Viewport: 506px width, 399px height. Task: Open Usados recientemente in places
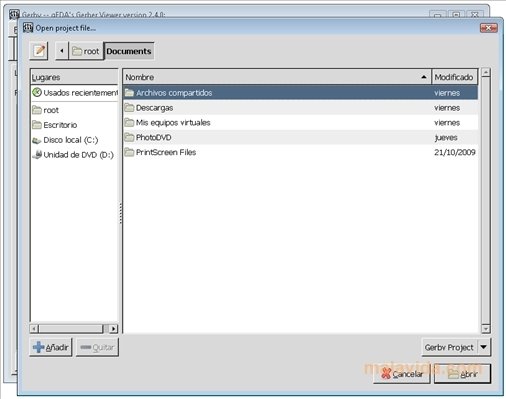point(74,93)
